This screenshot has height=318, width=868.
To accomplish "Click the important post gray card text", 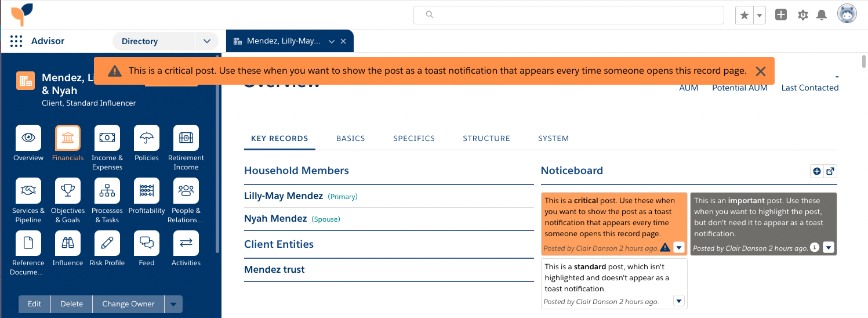I will tap(758, 217).
